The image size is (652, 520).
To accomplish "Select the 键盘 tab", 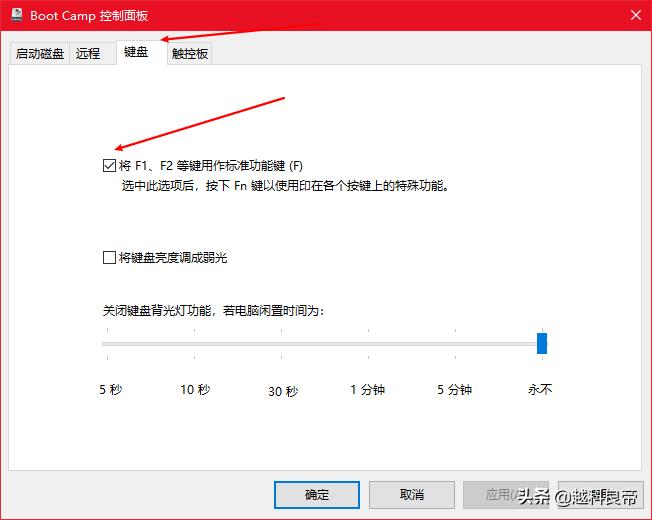I will 141,52.
